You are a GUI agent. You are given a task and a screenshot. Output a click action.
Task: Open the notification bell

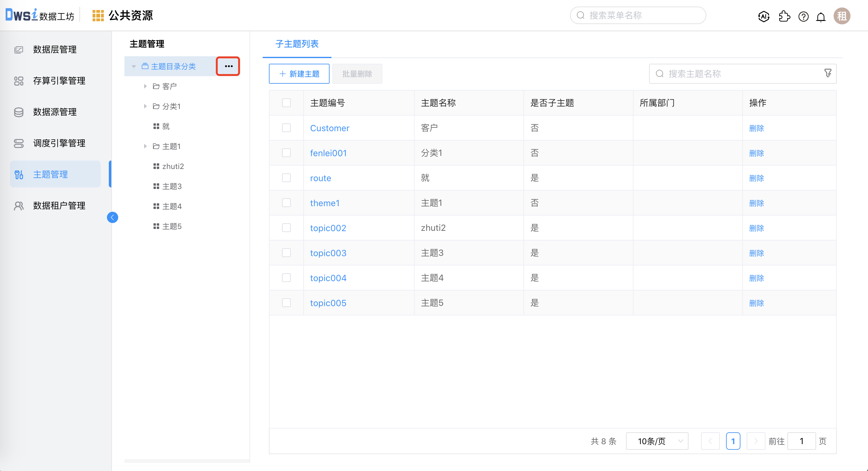click(x=821, y=17)
